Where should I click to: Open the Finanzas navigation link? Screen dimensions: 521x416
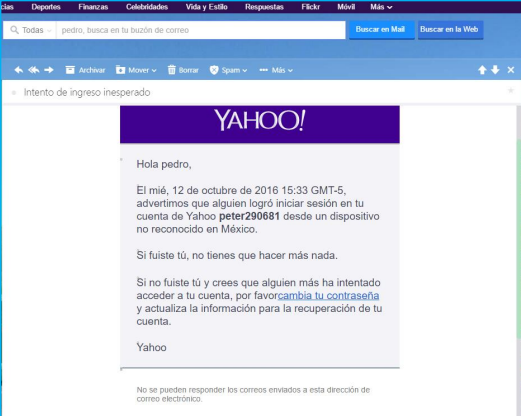[x=93, y=7]
